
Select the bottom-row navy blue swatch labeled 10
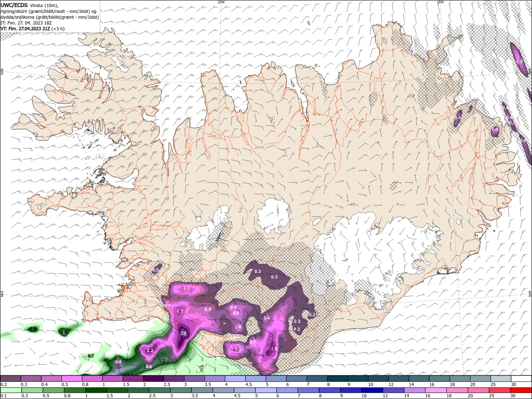click(372, 390)
